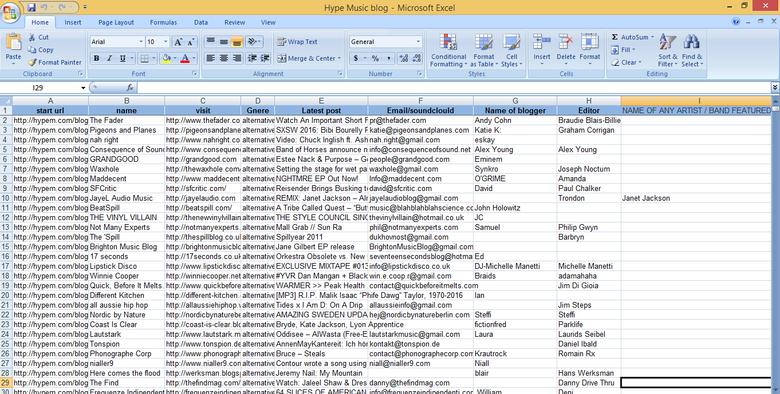Click into the formula bar
Screen dimensions: 780x394
point(454,88)
